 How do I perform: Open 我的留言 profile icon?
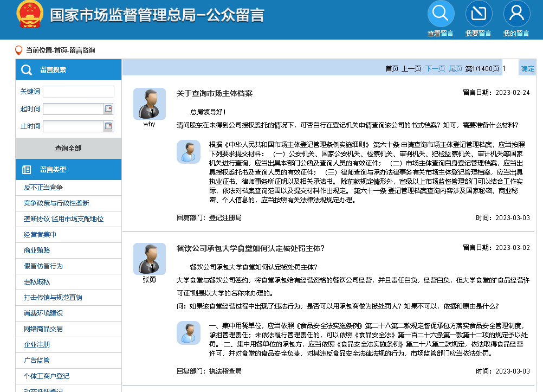(516, 14)
